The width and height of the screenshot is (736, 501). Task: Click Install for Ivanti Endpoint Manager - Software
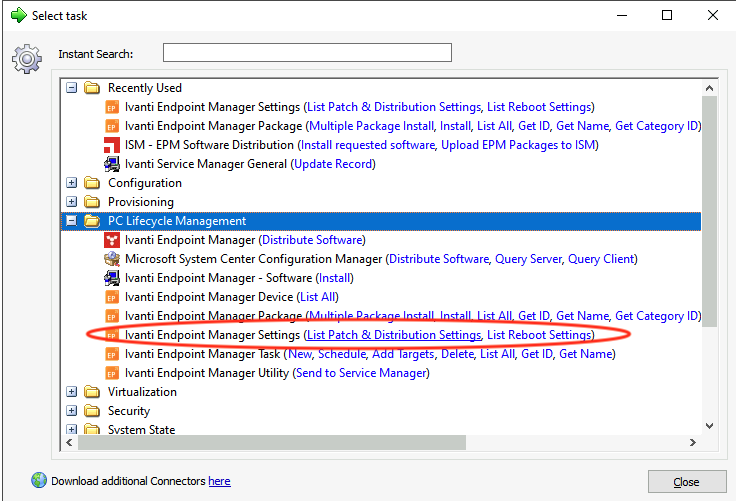(x=334, y=278)
